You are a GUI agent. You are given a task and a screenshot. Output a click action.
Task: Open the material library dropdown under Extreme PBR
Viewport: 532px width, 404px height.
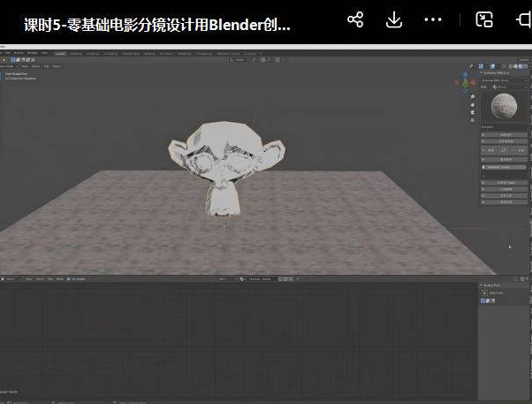coord(505,80)
